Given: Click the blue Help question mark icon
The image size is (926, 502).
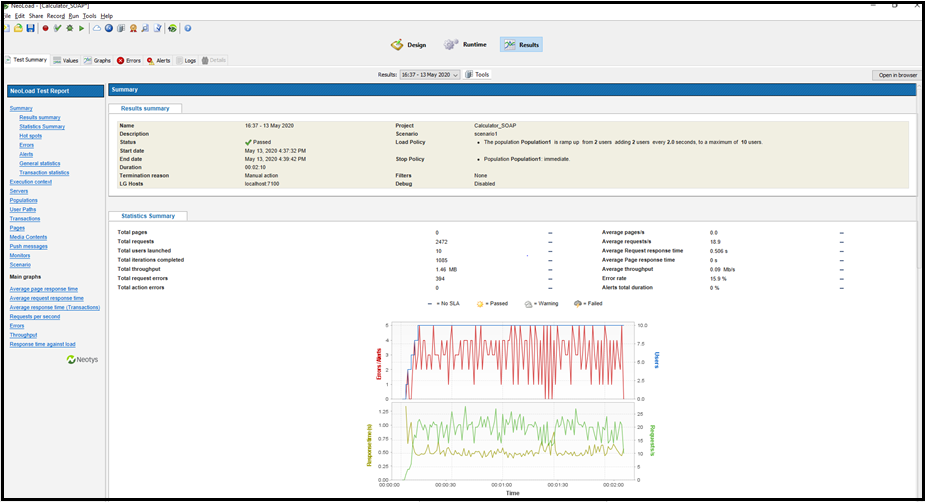Looking at the screenshot, I should click(x=187, y=28).
